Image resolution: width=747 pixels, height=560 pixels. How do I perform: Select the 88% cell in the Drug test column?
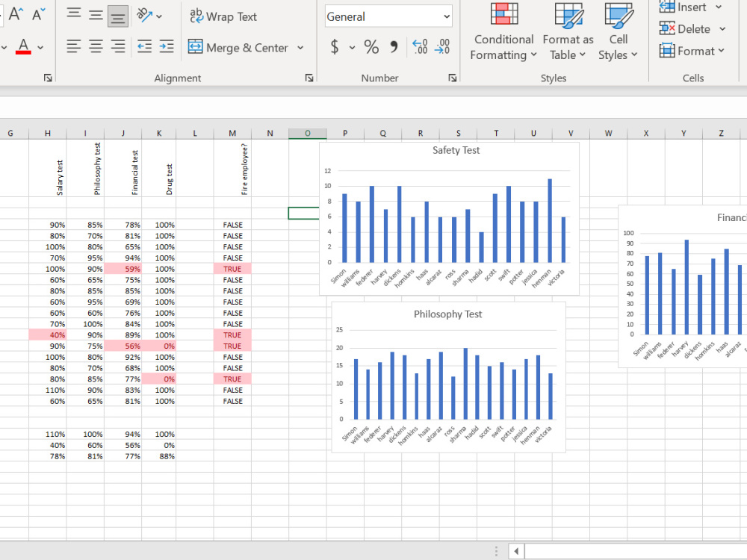pyautogui.click(x=158, y=457)
